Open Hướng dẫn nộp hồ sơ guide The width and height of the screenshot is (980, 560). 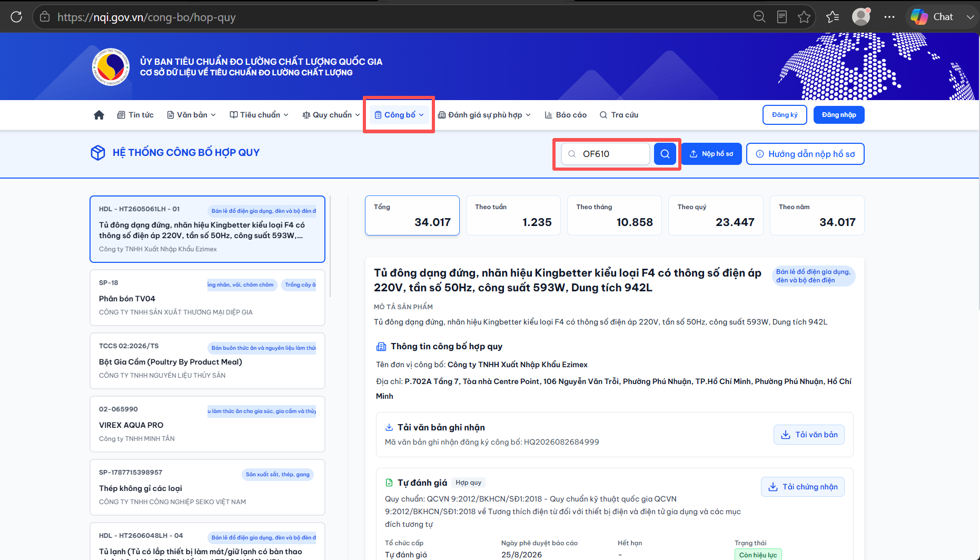point(805,154)
